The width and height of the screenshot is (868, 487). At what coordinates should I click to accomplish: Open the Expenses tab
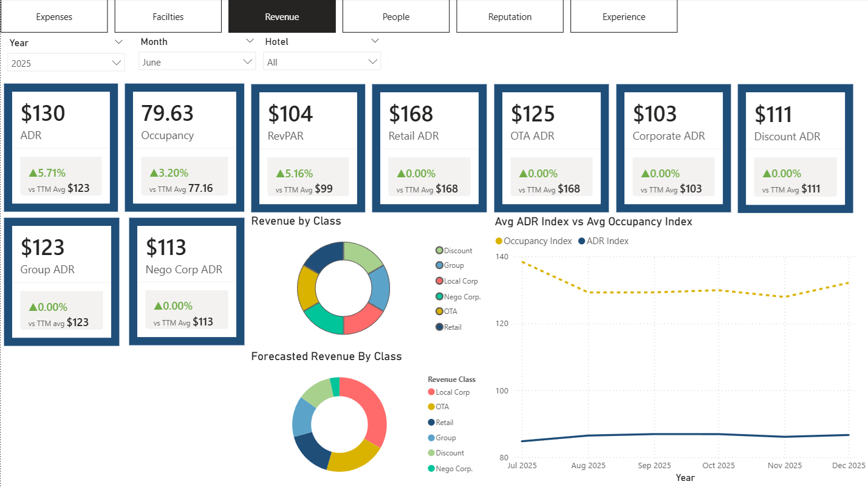pos(54,16)
